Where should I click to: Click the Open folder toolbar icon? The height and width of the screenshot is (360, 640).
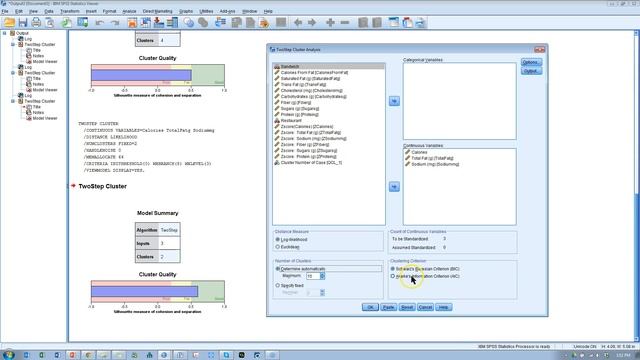coord(9,22)
